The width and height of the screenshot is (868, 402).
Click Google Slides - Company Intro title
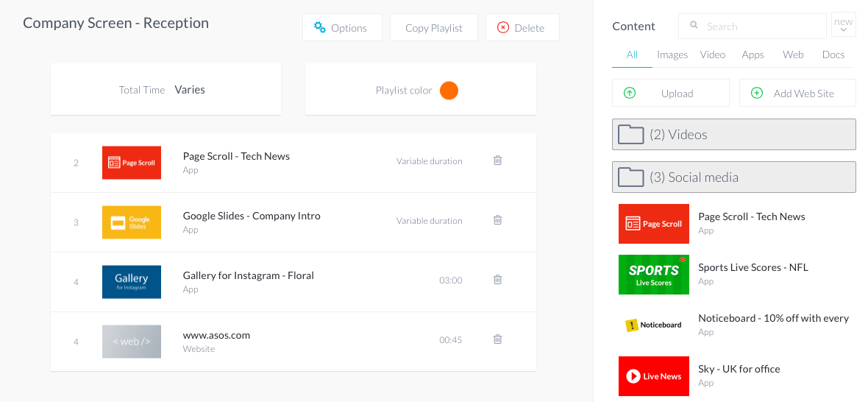pos(252,216)
